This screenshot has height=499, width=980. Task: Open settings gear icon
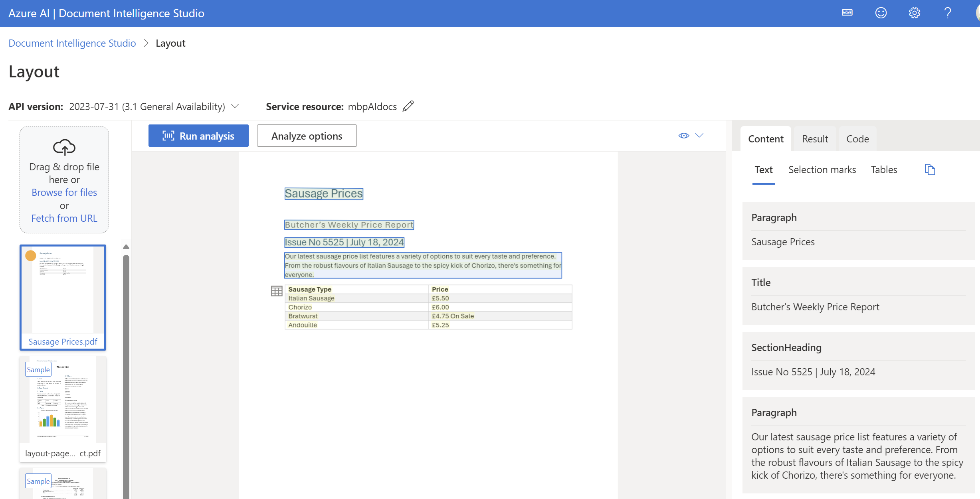point(914,13)
